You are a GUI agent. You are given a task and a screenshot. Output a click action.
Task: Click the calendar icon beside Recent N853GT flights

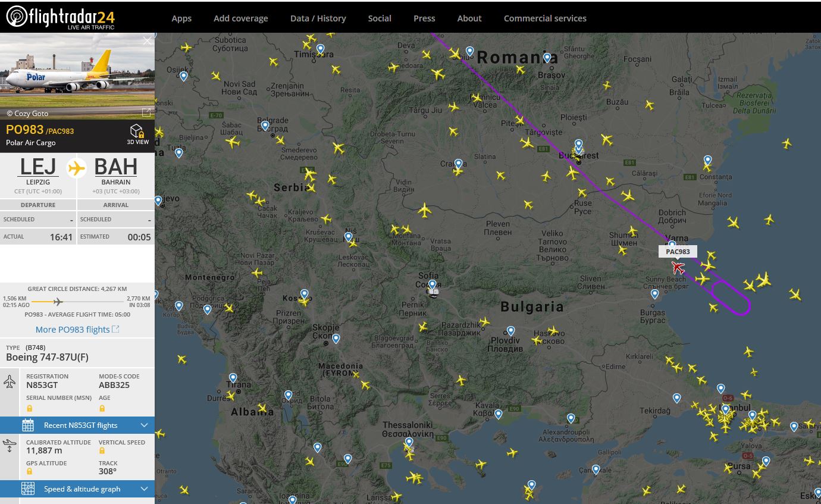pyautogui.click(x=28, y=425)
